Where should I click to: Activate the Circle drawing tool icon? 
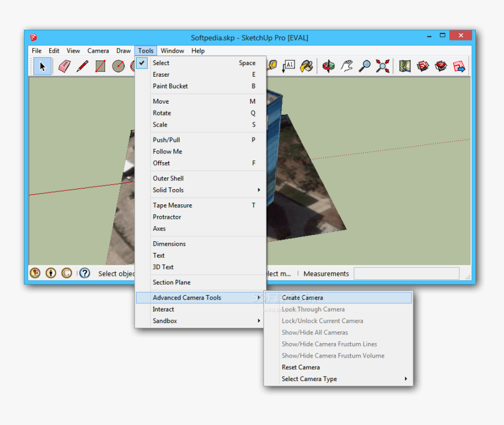(x=118, y=66)
